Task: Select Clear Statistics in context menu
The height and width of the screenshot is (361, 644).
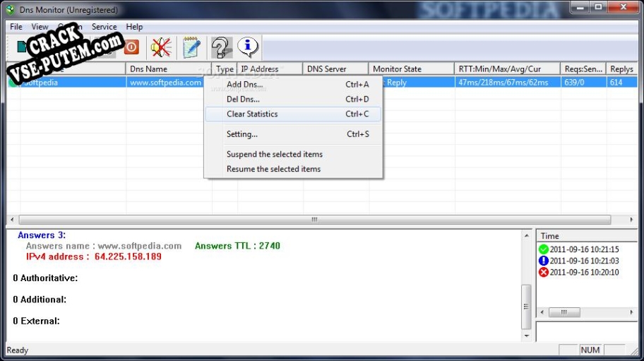Action: [x=252, y=114]
